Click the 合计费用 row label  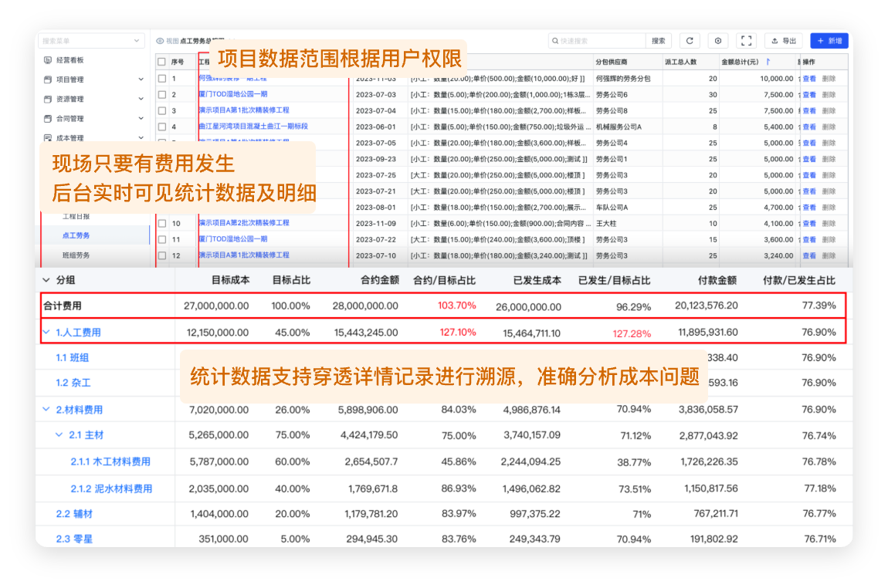(63, 306)
